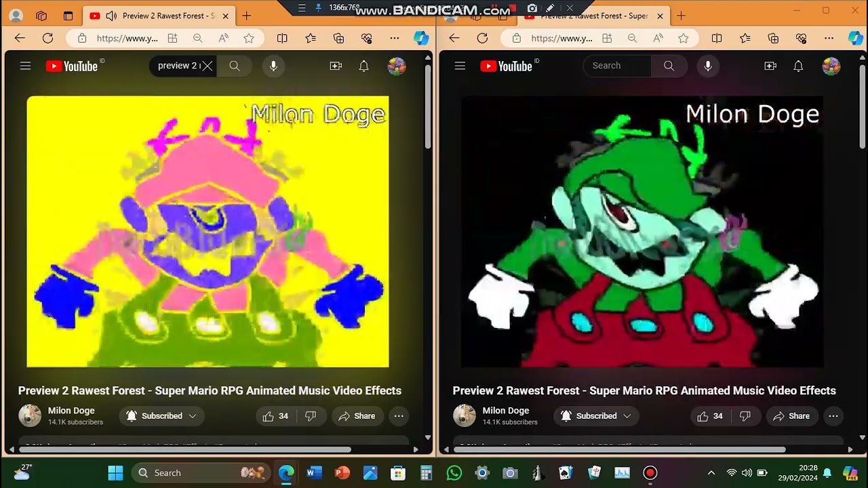Open Milon Doge channel link in left window
Viewport: 868px width, 488px height.
click(x=71, y=411)
